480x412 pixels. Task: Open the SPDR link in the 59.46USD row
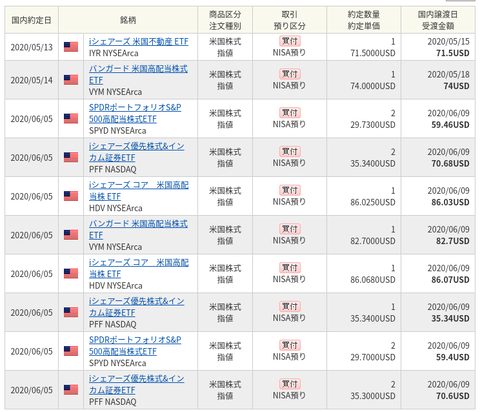pos(135,113)
